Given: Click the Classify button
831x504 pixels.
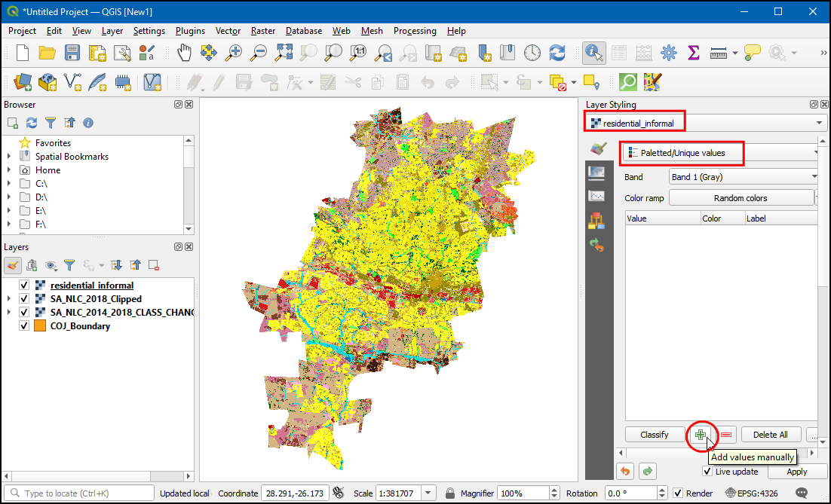Looking at the screenshot, I should tap(654, 435).
